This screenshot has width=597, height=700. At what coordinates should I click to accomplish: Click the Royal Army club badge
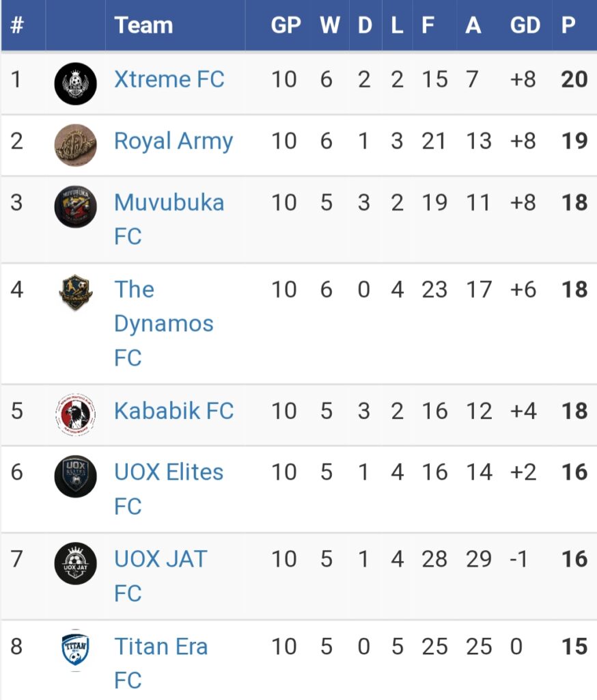pyautogui.click(x=75, y=145)
